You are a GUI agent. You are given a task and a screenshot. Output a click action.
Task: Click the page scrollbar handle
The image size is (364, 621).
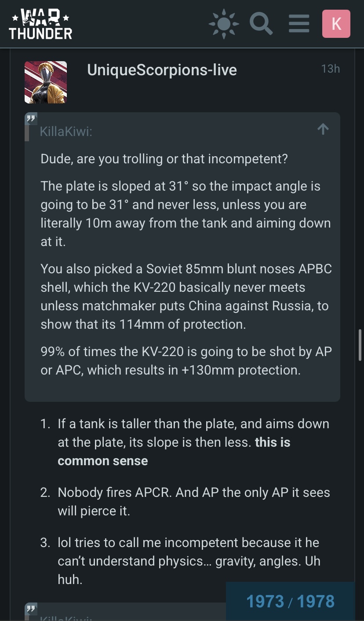point(360,345)
